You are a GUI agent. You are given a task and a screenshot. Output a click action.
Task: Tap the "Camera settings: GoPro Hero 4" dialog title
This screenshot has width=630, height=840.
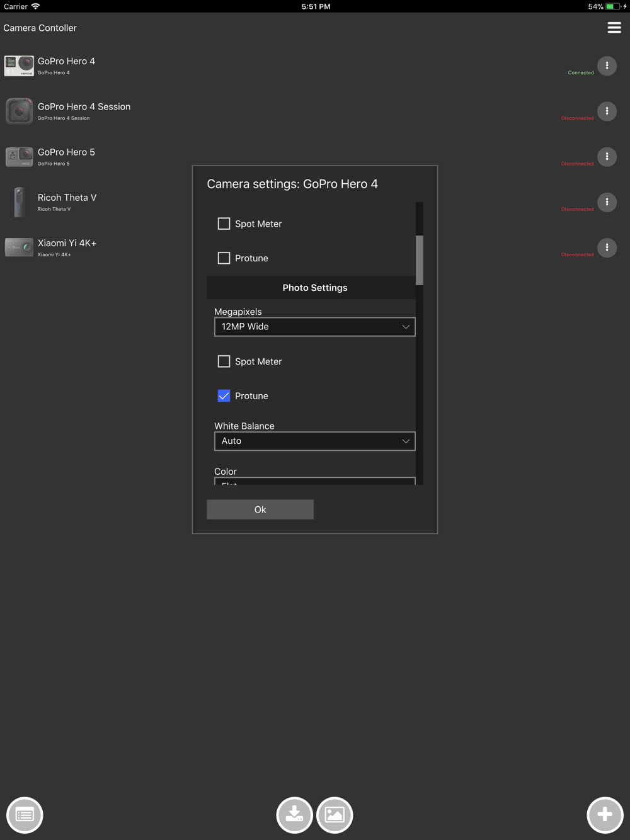tap(292, 184)
